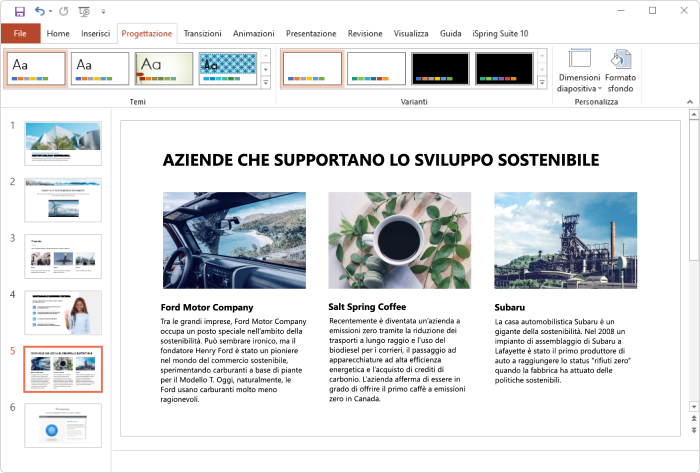Screen dimensions: 700x473
Task: Expand the full Temi gallery
Action: (x=266, y=83)
